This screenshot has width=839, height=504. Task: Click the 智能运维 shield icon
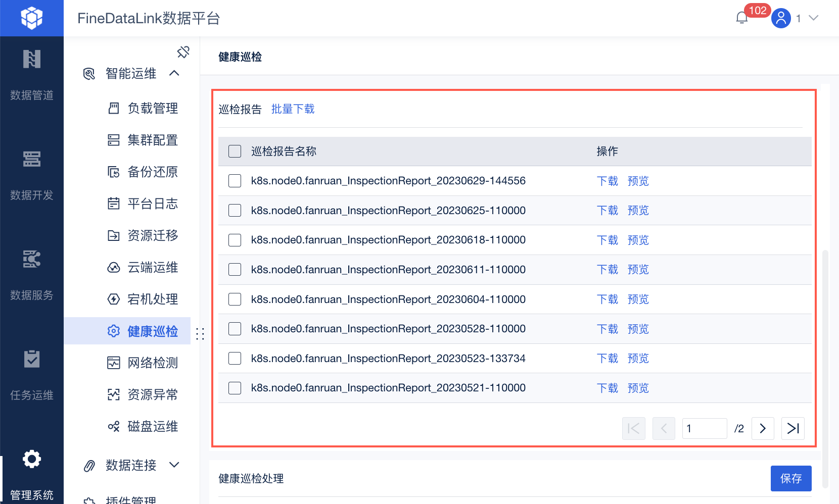click(89, 74)
